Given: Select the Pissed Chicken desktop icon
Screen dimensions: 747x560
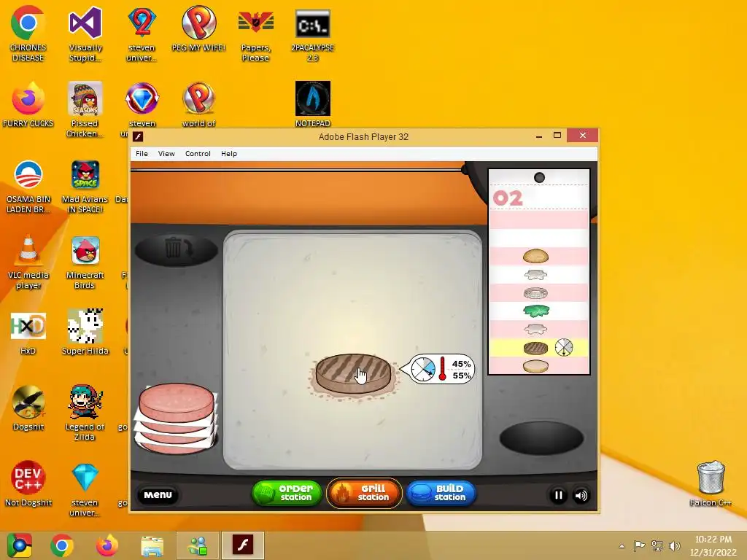Looking at the screenshot, I should (85, 109).
